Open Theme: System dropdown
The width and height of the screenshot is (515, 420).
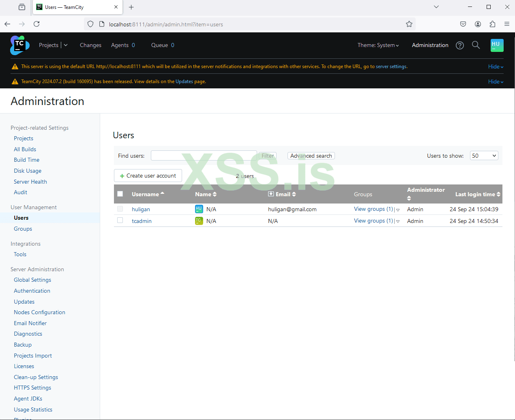(378, 45)
